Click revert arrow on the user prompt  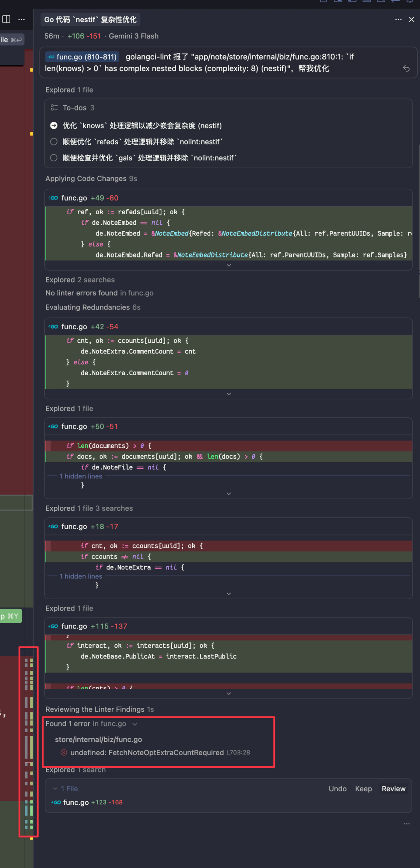coord(406,68)
